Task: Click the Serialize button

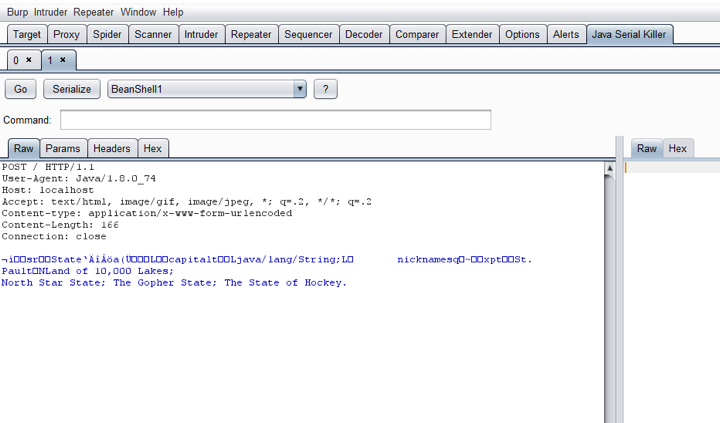Action: 72,89
